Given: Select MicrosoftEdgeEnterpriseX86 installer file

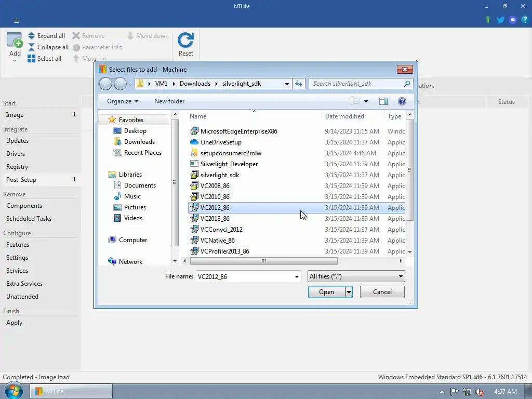Looking at the screenshot, I should (x=297, y=131).
